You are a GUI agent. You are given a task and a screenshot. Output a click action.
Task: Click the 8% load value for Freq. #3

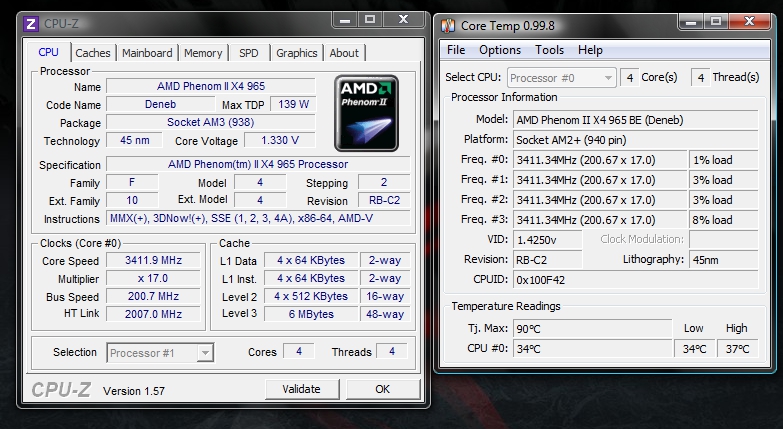pyautogui.click(x=724, y=220)
